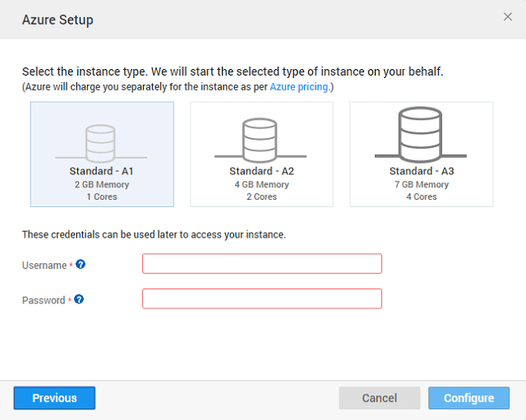Click the "2 GB Memory" text in A1 card
Viewport: 526px width, 420px height.
coord(102,185)
